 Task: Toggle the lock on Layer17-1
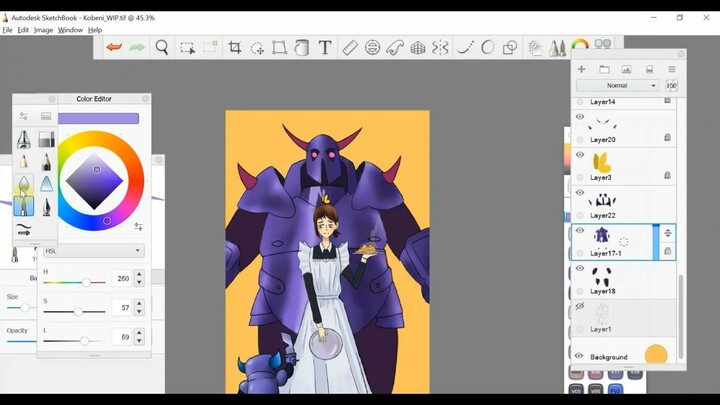pyautogui.click(x=668, y=251)
